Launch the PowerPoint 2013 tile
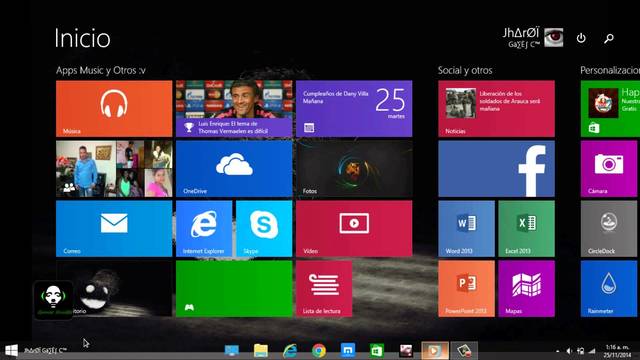This screenshot has width=640, height=360. (x=467, y=289)
